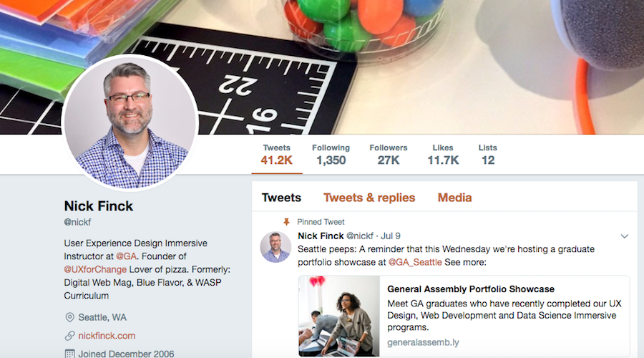Open the Likes 11.7K stat
Image resolution: width=644 pixels, height=358 pixels.
443,155
